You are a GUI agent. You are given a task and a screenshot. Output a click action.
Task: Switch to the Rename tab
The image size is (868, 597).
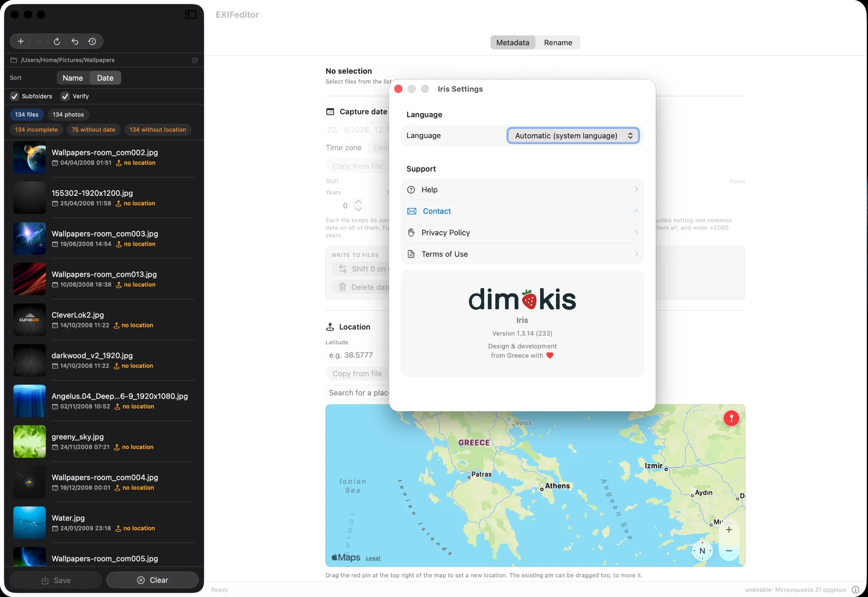[x=558, y=43]
